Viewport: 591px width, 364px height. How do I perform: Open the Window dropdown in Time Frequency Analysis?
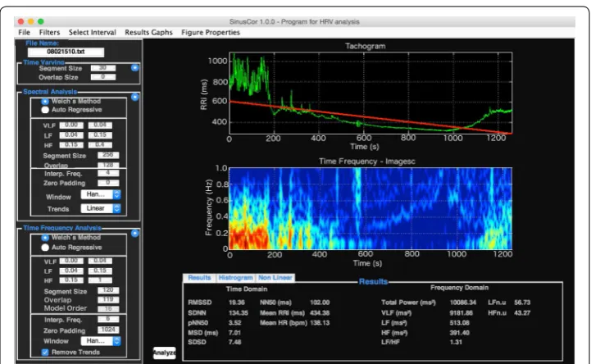[x=101, y=341]
